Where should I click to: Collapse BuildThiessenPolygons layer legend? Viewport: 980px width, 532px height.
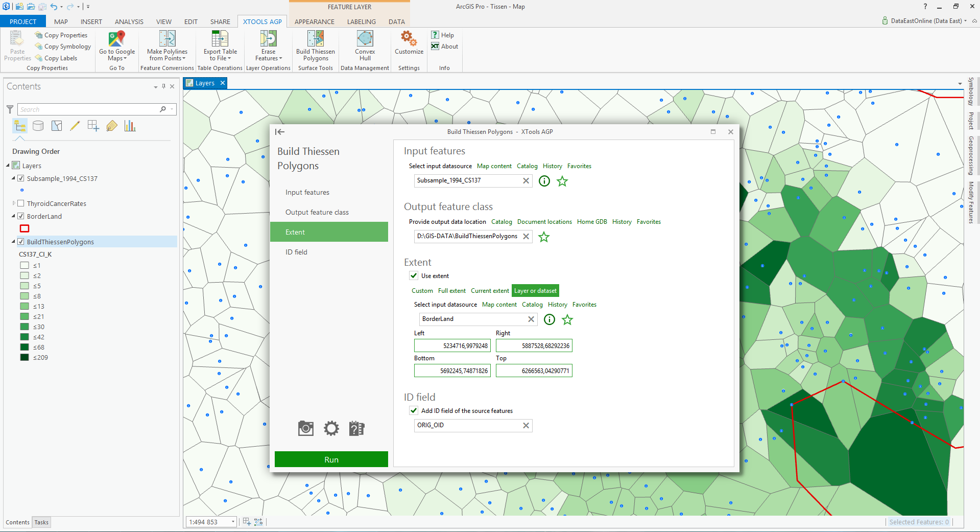14,242
